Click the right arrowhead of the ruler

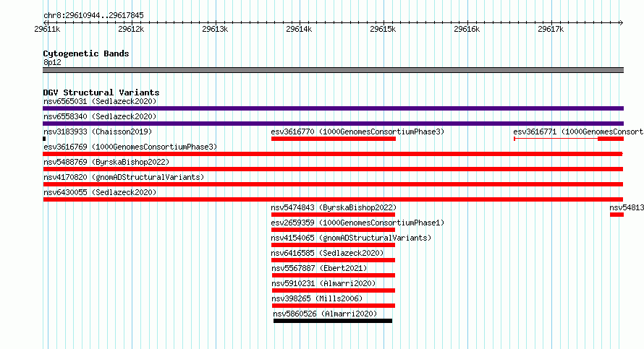pyautogui.click(x=622, y=22)
